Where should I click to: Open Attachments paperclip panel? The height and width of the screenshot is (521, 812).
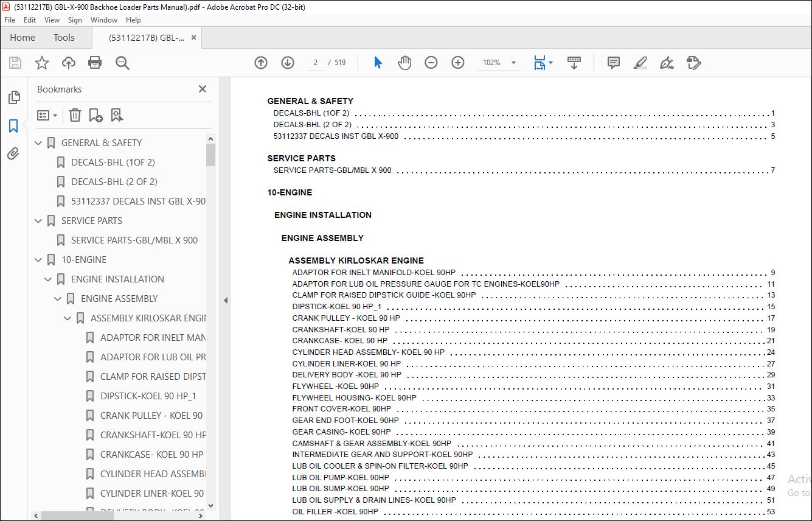click(x=13, y=154)
